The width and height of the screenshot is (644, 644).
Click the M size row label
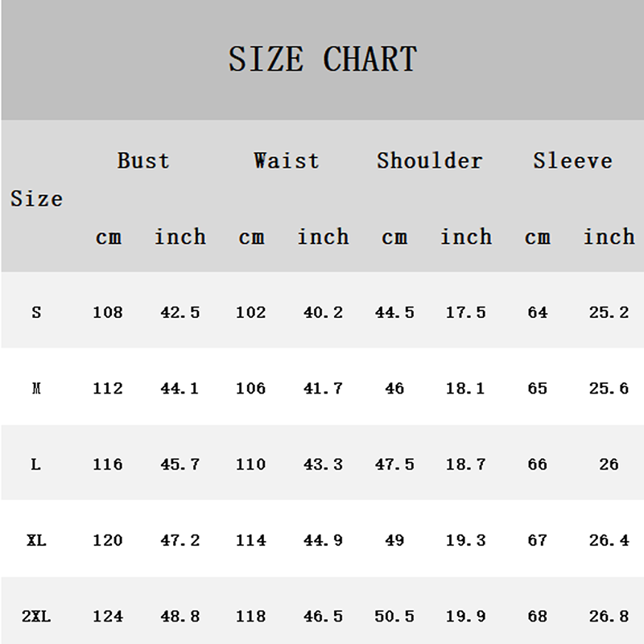[x=36, y=388]
